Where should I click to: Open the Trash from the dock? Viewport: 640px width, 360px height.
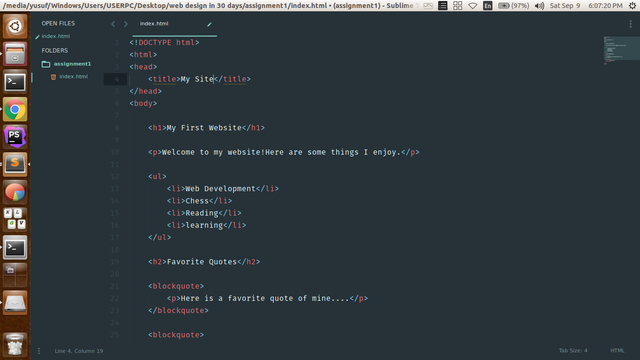[x=15, y=344]
